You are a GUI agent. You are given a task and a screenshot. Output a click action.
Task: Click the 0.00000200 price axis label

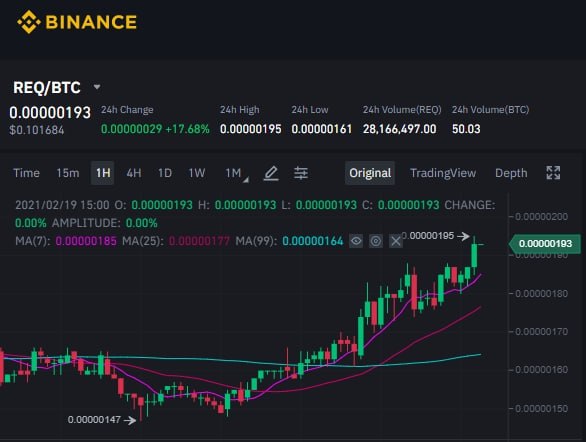pos(542,217)
